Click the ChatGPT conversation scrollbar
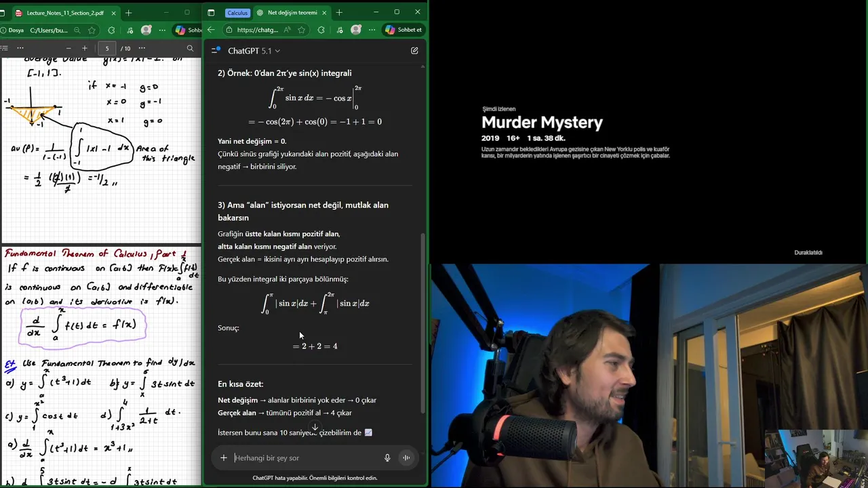Image resolution: width=868 pixels, height=488 pixels. (423, 323)
